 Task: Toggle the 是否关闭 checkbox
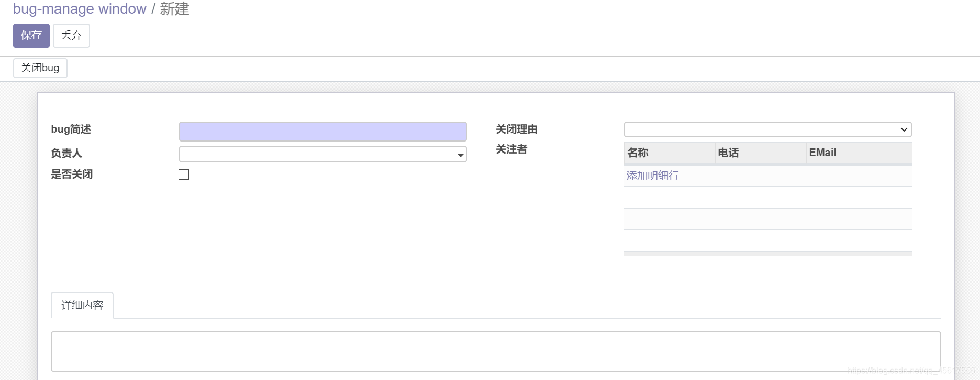(x=184, y=175)
